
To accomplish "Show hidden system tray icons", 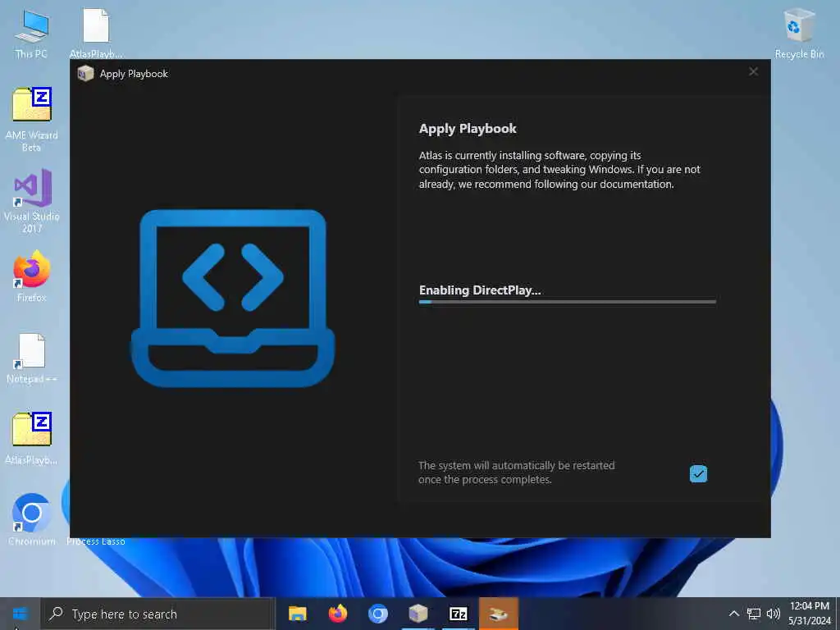I will click(x=734, y=614).
